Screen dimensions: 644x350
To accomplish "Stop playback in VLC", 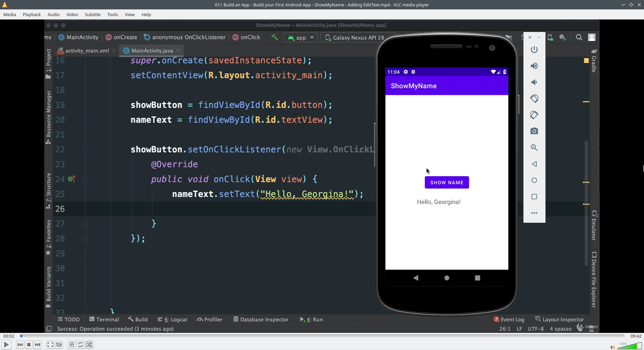I will [x=29, y=345].
